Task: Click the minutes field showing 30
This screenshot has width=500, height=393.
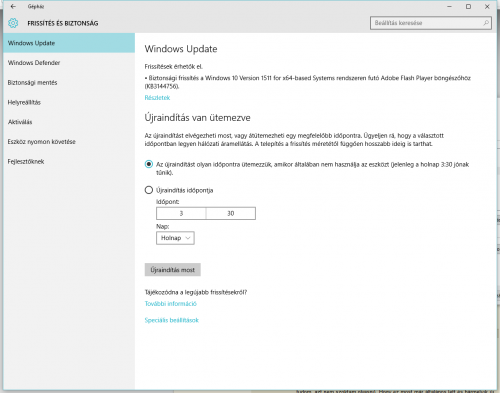Action: point(231,213)
